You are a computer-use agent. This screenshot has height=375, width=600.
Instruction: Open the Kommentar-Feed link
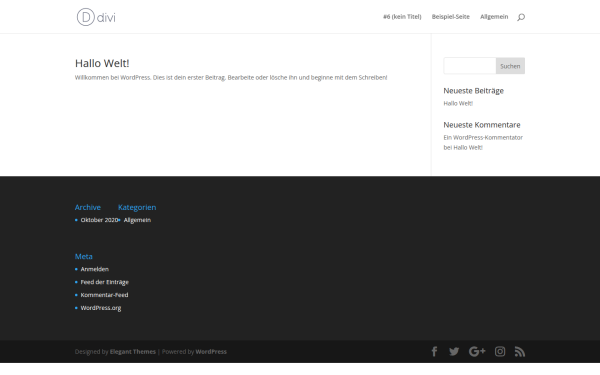pos(104,295)
